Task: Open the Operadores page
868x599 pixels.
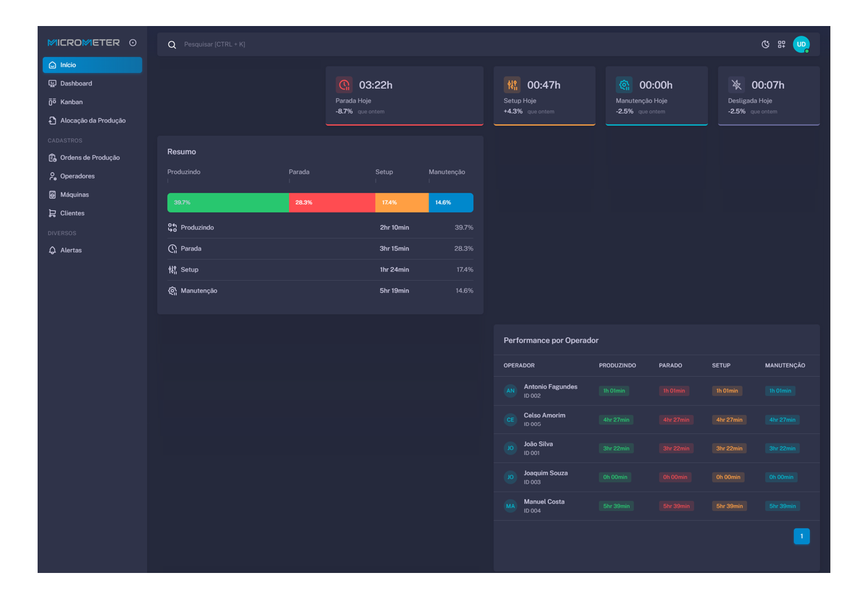Action: 92,176
